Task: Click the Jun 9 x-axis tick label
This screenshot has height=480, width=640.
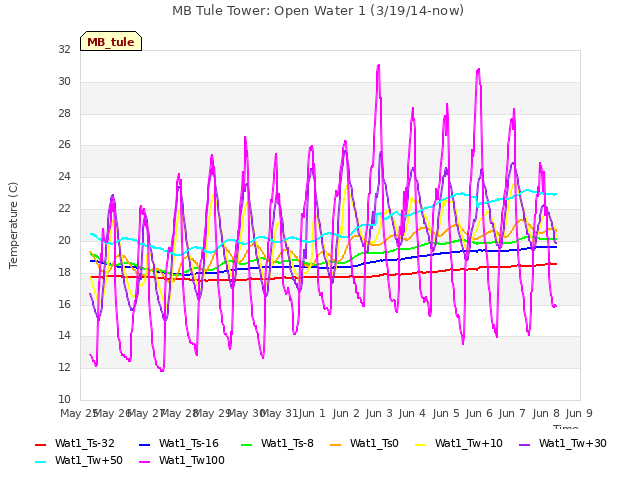Action: pos(579,413)
